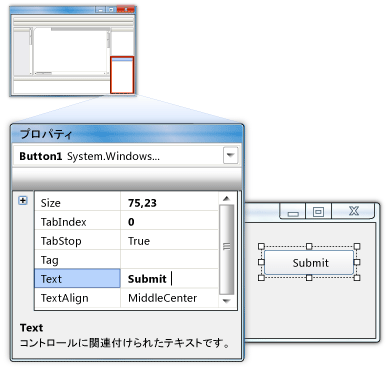The height and width of the screenshot is (371, 387).
Task: Click the bottom-right sizing handle of Submit button
Action: click(357, 278)
